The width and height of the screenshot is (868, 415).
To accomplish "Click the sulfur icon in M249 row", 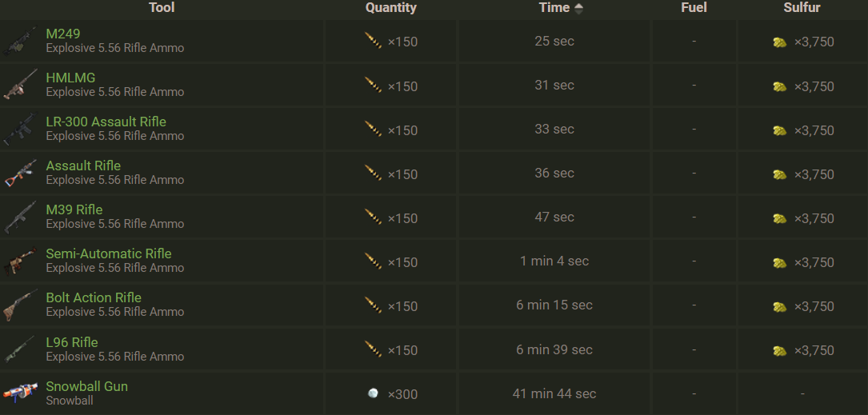I will (x=780, y=42).
